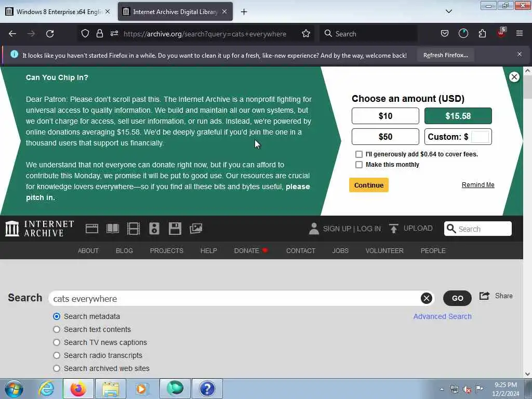Select the Search text contents option
Screen dimensions: 532x399
pyautogui.click(x=57, y=329)
